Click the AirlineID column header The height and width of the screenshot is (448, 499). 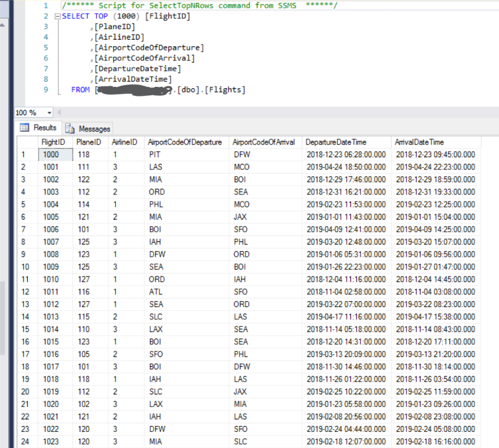tap(124, 142)
